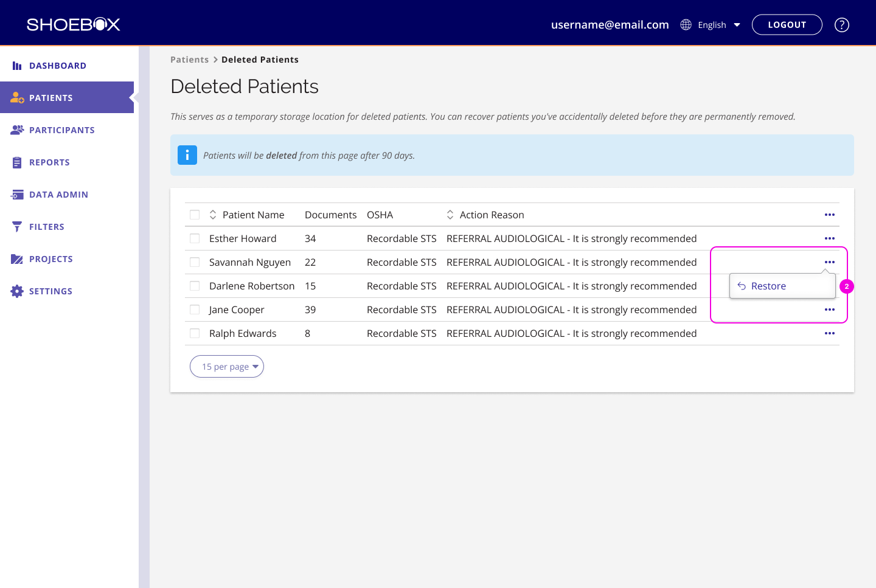Click username@email.com account text
The width and height of the screenshot is (876, 588).
point(610,25)
